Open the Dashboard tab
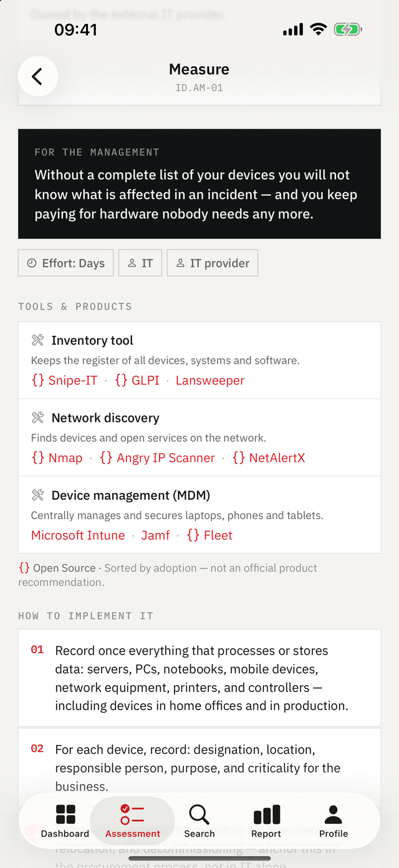 coord(65,821)
